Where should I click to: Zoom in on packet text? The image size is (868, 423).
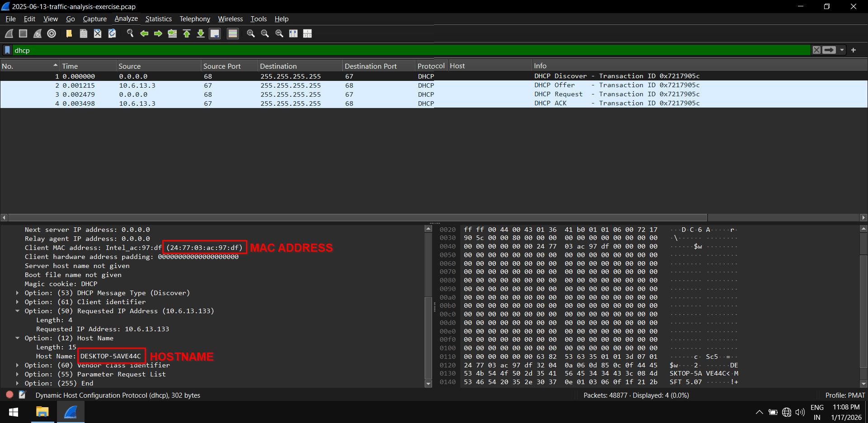point(251,33)
